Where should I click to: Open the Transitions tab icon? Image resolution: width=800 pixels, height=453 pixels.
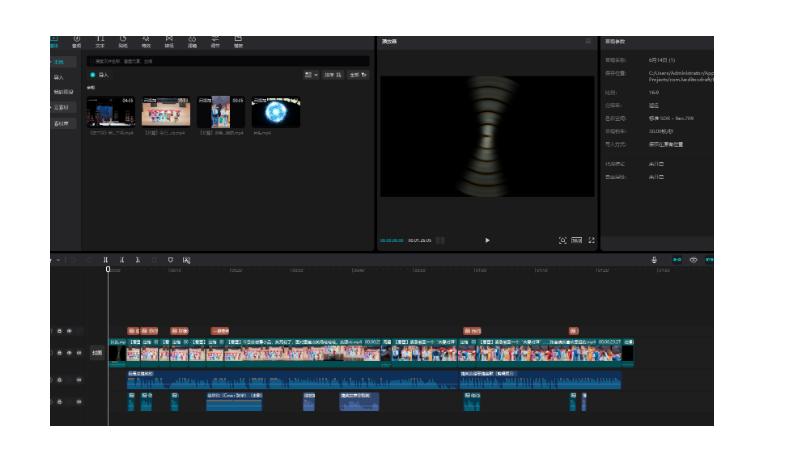tap(168, 41)
